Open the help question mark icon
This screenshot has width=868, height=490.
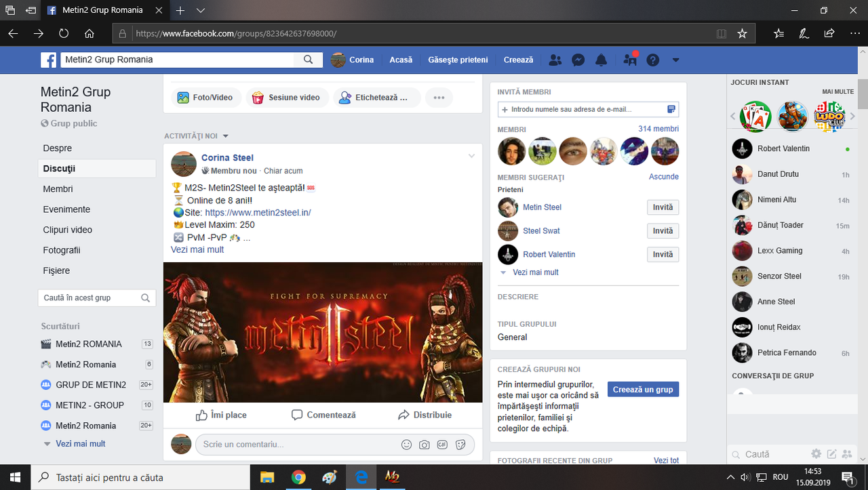(652, 60)
